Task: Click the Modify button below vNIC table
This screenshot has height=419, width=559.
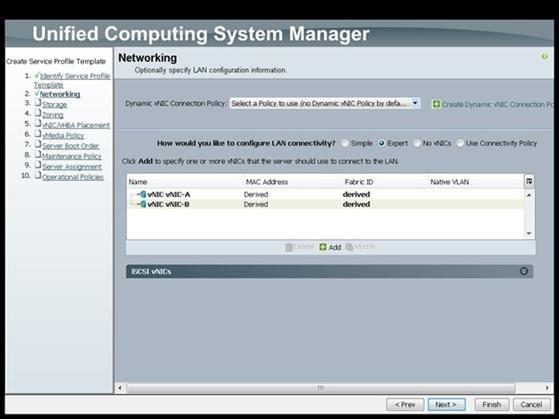Action: 360,247
